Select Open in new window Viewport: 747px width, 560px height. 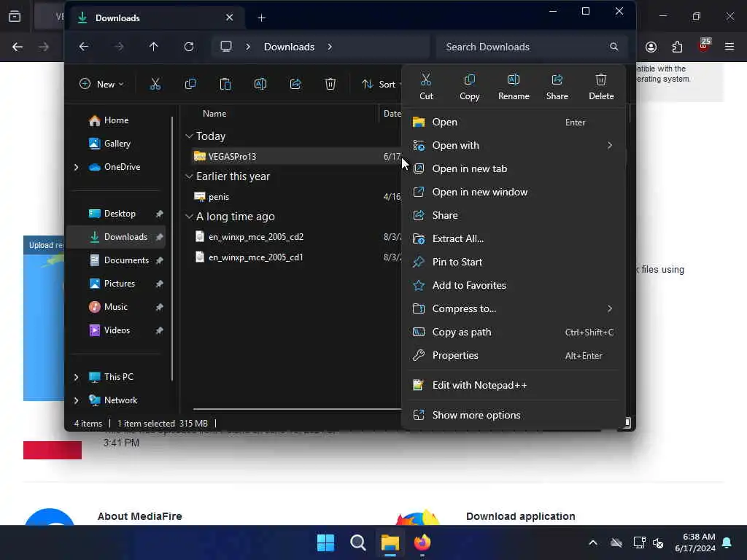point(514,192)
